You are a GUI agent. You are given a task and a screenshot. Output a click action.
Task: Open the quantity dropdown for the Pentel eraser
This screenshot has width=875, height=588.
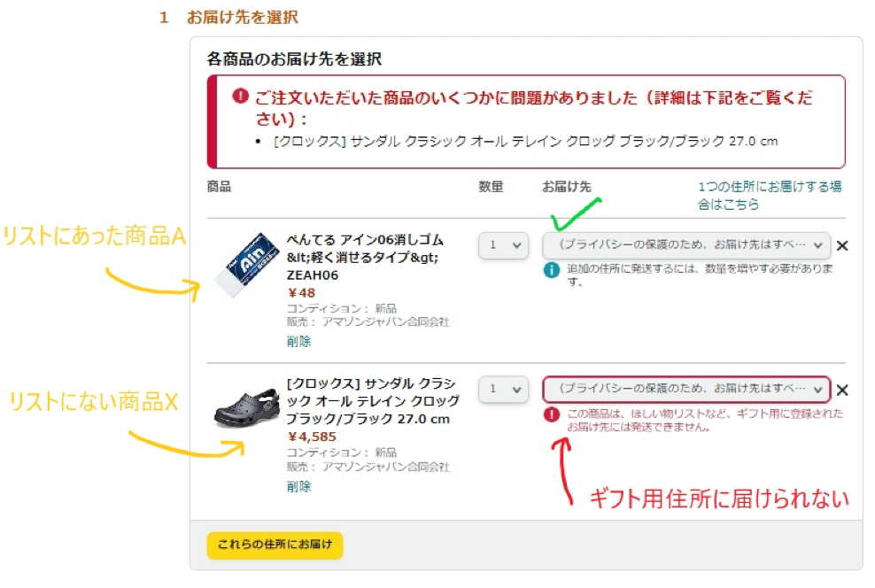click(x=502, y=246)
